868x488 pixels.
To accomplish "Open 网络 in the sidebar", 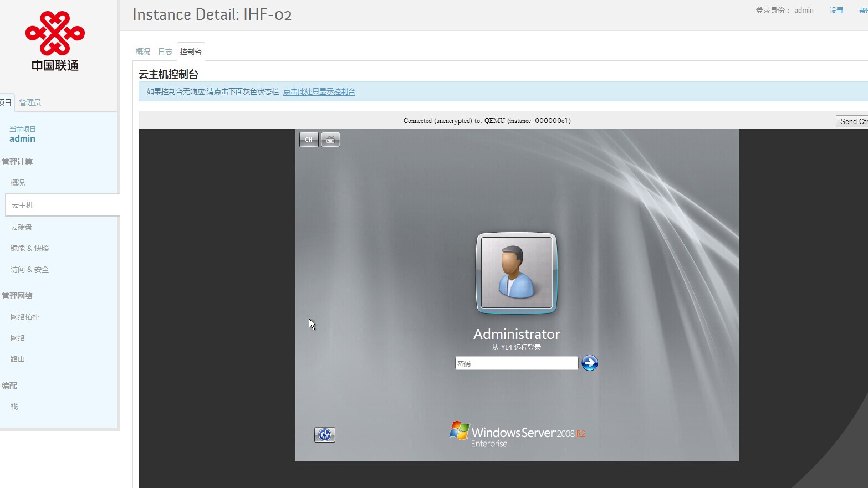I will (x=18, y=338).
